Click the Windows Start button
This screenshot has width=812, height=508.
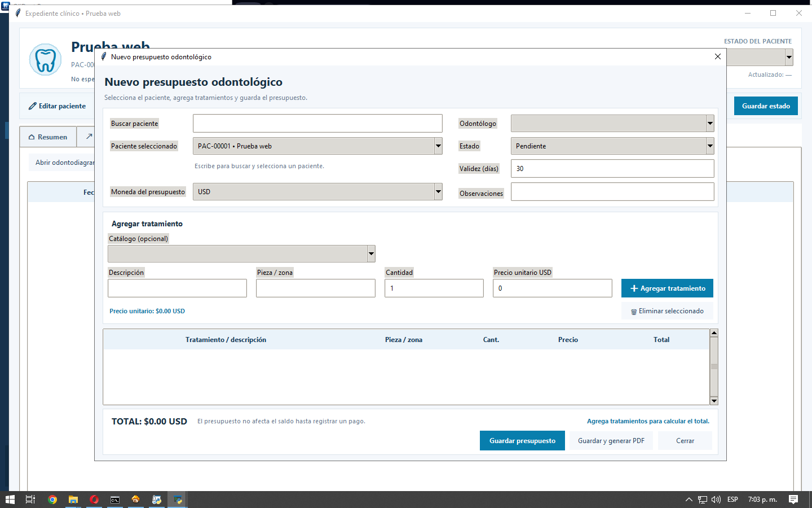(x=10, y=500)
